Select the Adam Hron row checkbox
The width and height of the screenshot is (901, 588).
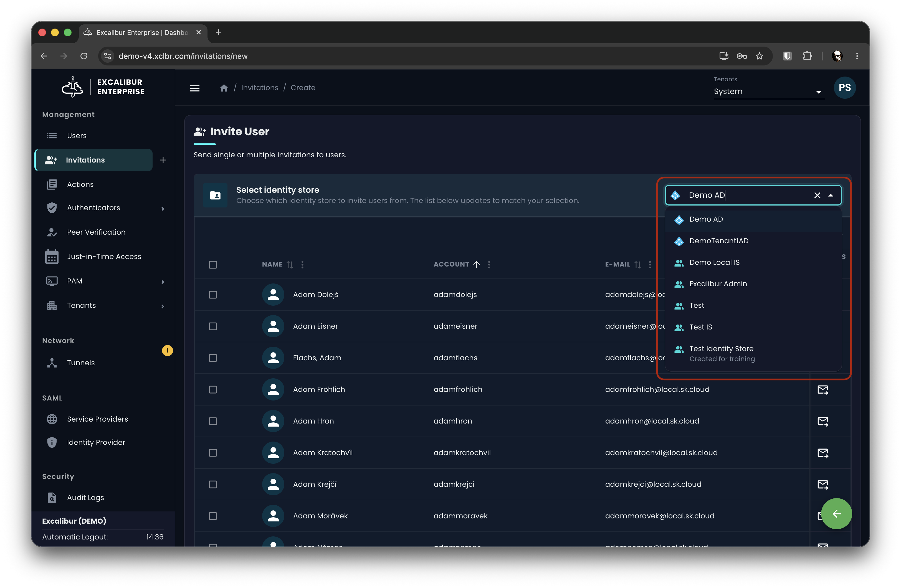point(213,421)
